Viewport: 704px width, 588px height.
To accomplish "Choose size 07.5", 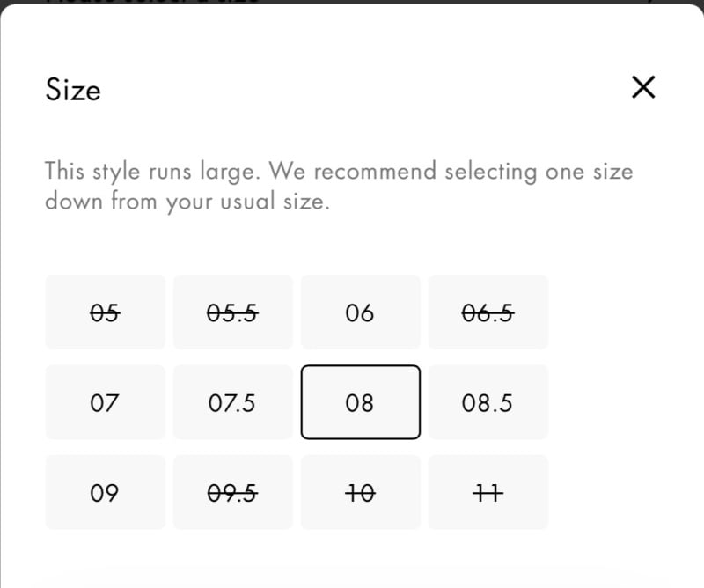I will tap(232, 402).
